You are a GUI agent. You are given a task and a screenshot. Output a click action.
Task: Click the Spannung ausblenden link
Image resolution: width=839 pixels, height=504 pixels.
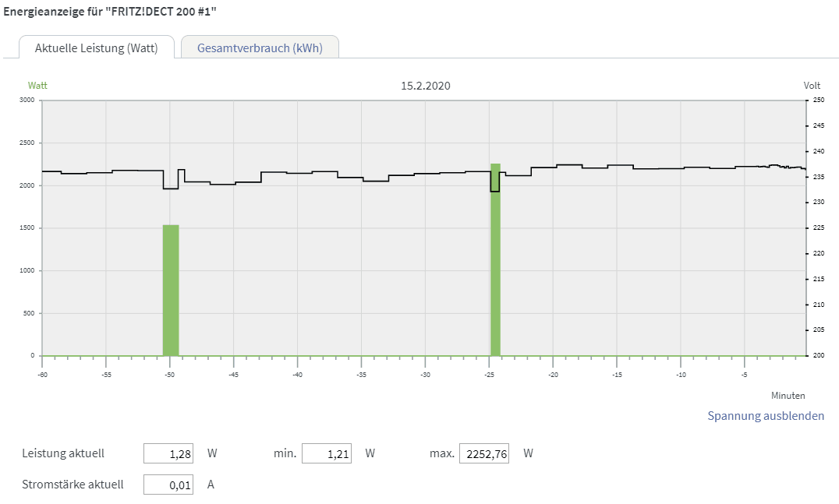click(765, 415)
